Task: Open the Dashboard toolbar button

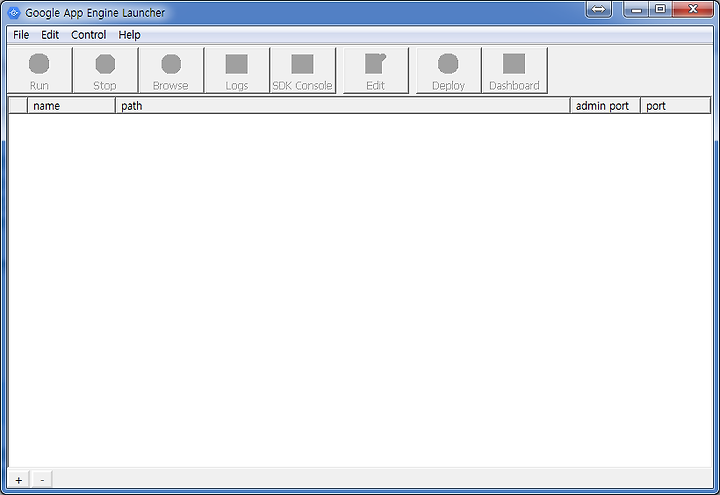Action: tap(514, 70)
